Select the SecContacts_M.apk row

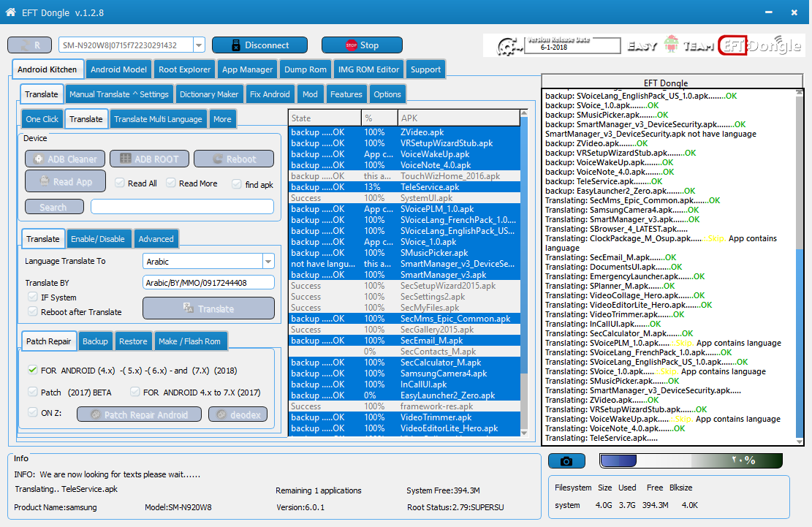404,352
